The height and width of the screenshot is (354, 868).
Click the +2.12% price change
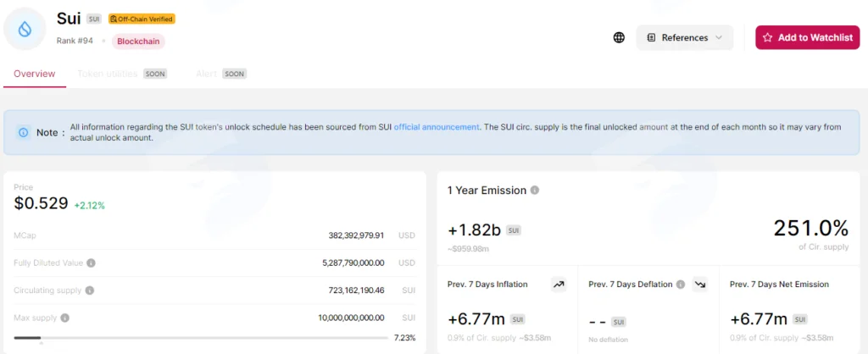(x=90, y=206)
